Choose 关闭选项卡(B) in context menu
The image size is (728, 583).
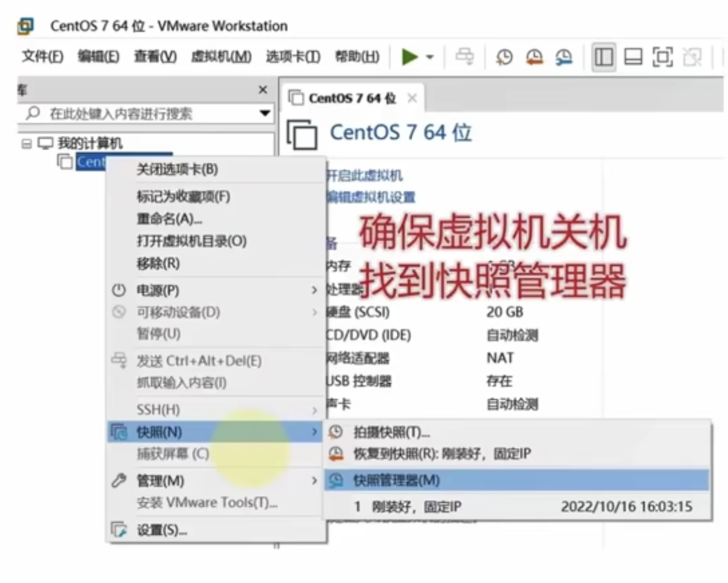[x=216, y=170]
